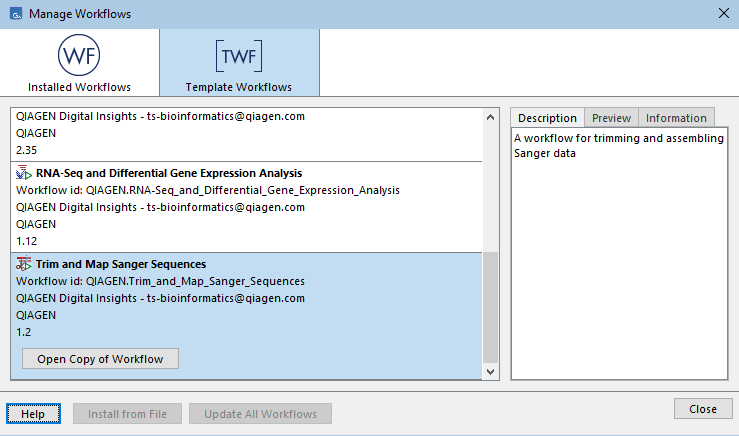Click the Template Workflows label
The image size is (739, 436).
click(x=238, y=87)
